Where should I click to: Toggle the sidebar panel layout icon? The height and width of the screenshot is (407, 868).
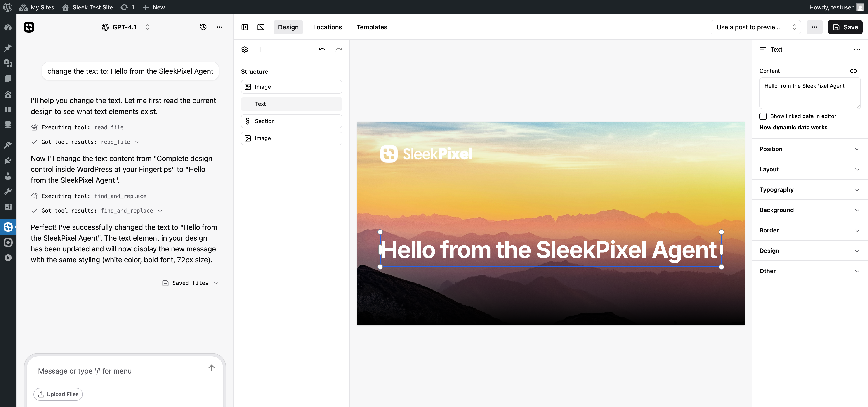tap(245, 27)
